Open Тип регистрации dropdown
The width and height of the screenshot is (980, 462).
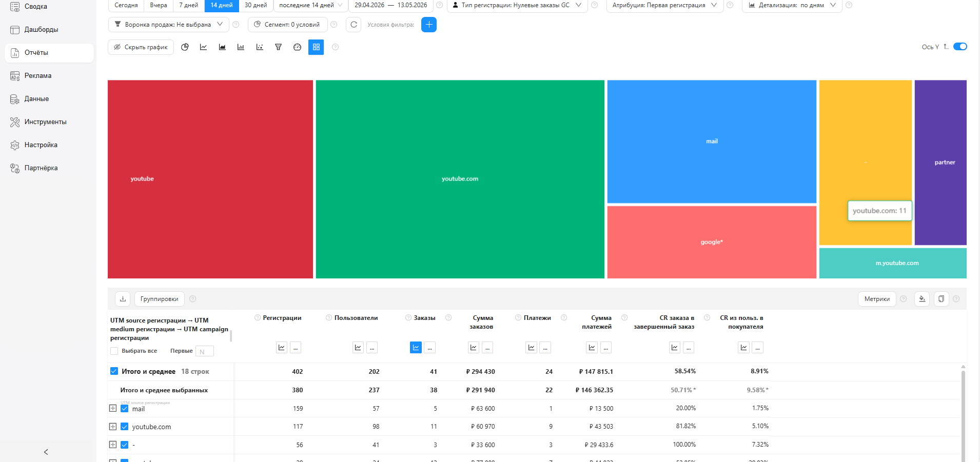point(517,5)
